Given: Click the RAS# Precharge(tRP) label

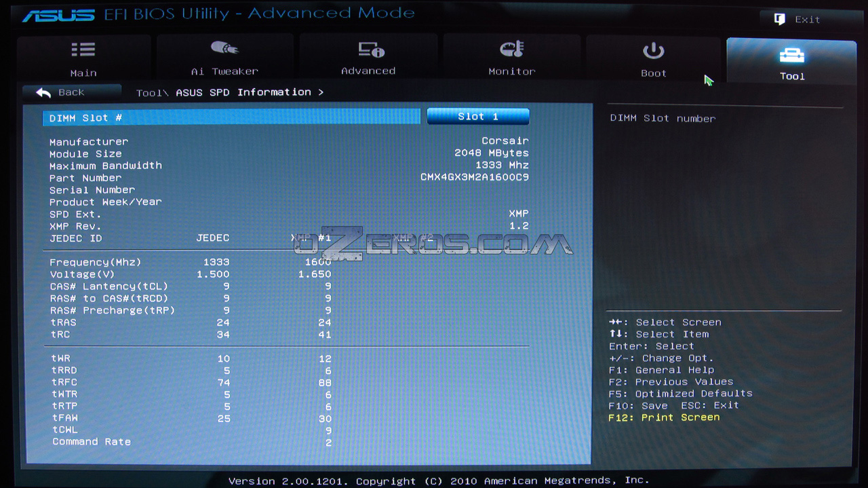Looking at the screenshot, I should coord(112,311).
